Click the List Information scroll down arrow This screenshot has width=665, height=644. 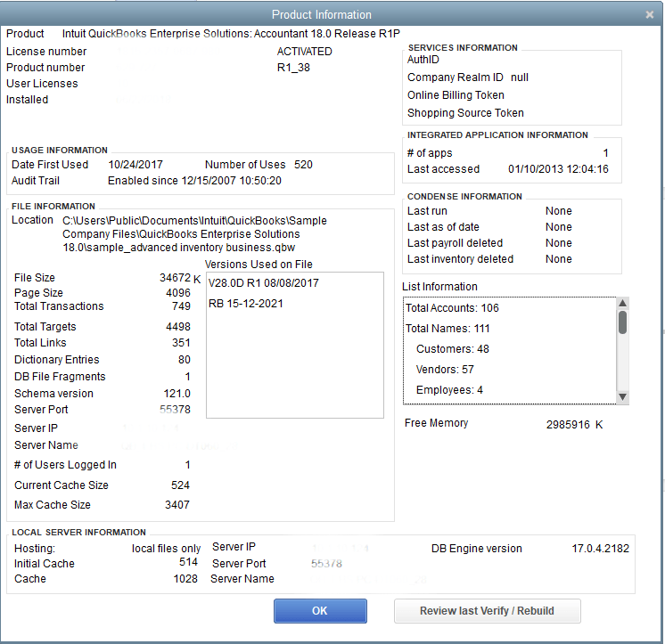[x=622, y=397]
